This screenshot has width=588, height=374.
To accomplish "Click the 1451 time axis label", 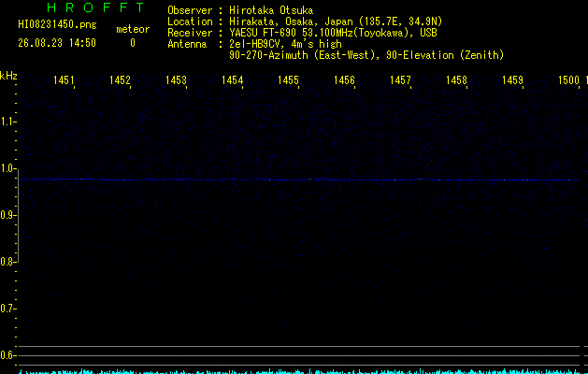I will tap(64, 79).
